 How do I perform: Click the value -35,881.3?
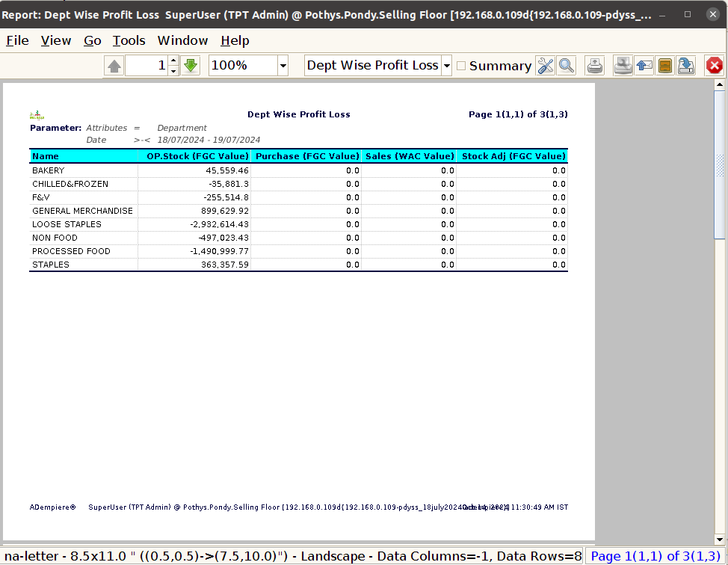(x=229, y=184)
